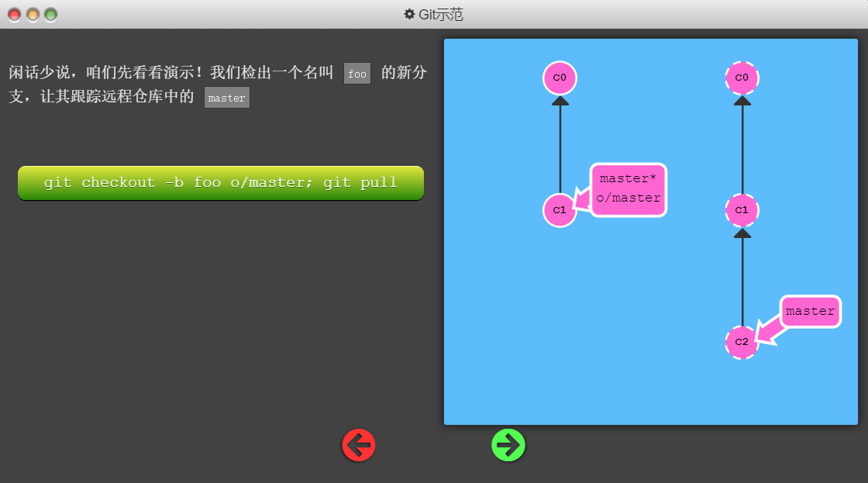Image resolution: width=868 pixels, height=483 pixels.
Task: Minimize the window using the yellow button
Action: tap(33, 14)
